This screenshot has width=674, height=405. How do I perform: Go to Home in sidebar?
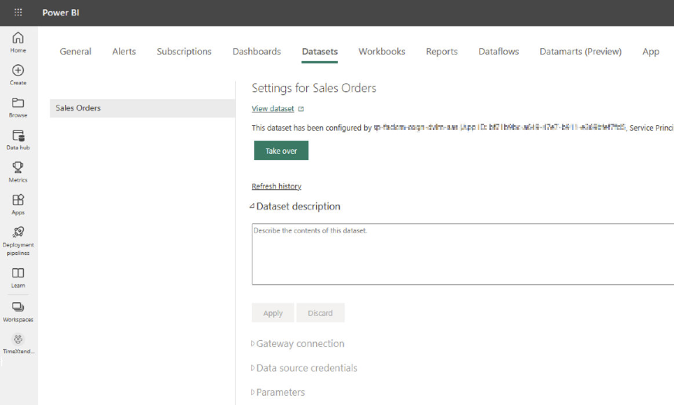(x=18, y=42)
